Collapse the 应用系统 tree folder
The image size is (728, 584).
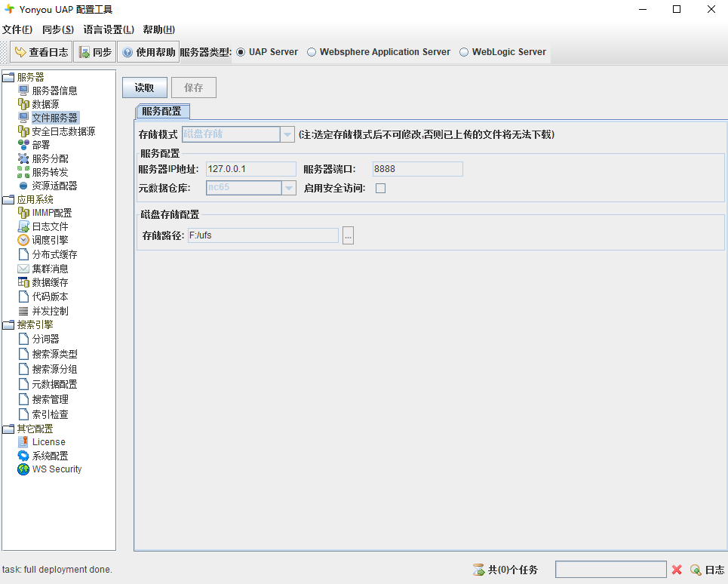coord(8,200)
